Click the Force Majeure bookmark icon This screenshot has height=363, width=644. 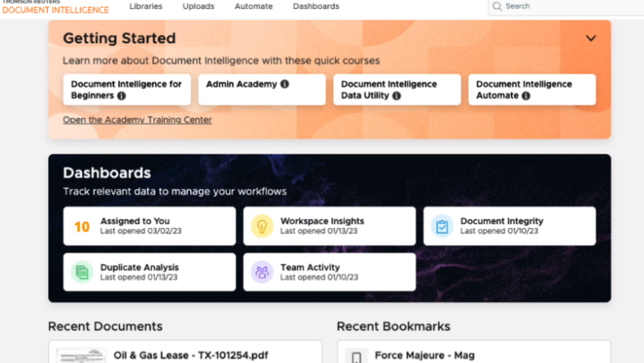coord(356,356)
